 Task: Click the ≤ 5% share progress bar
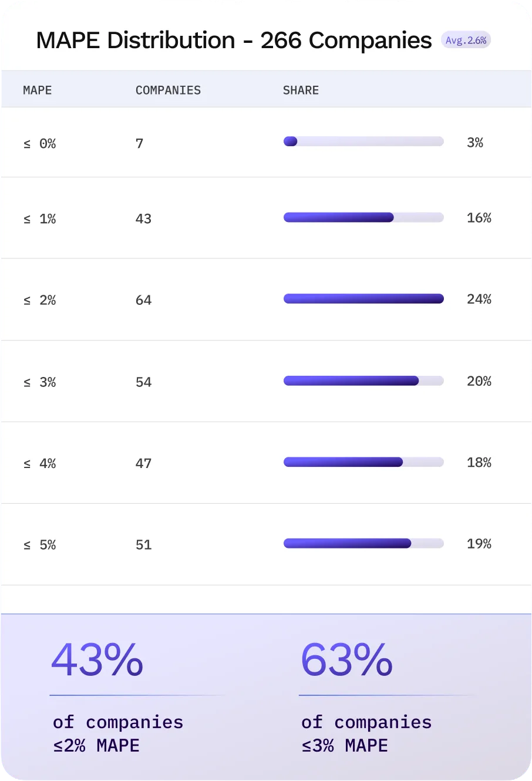coord(363,544)
